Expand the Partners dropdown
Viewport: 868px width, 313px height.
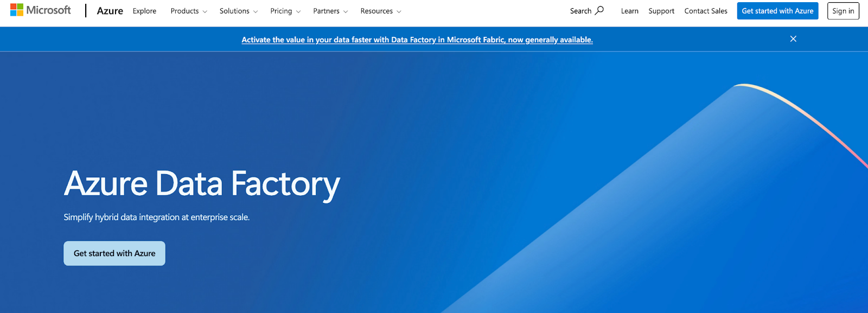(330, 11)
